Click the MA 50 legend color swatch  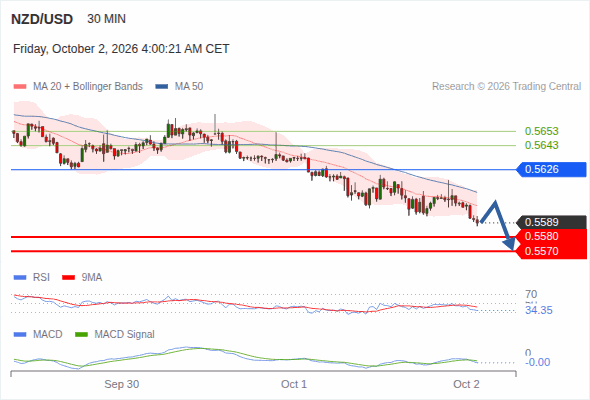(162, 87)
